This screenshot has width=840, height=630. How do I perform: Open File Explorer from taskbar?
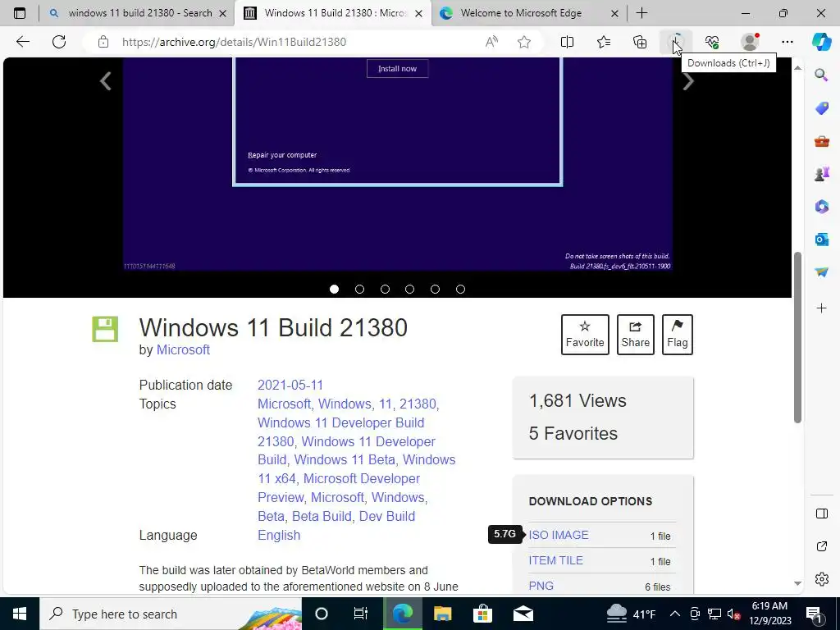click(x=442, y=614)
